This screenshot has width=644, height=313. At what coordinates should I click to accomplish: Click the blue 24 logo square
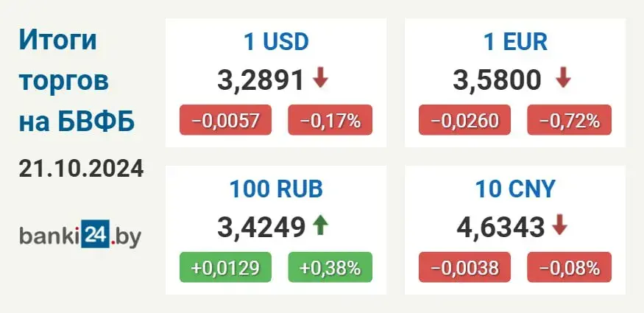pos(95,234)
